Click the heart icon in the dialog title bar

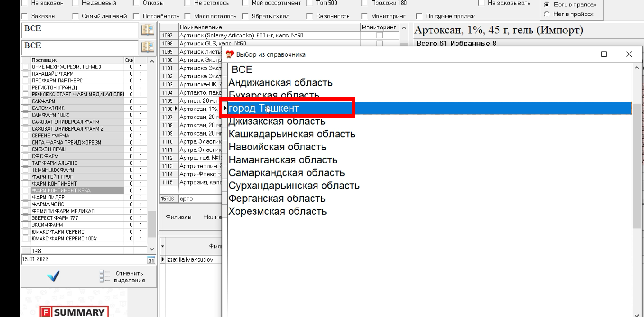click(x=230, y=54)
